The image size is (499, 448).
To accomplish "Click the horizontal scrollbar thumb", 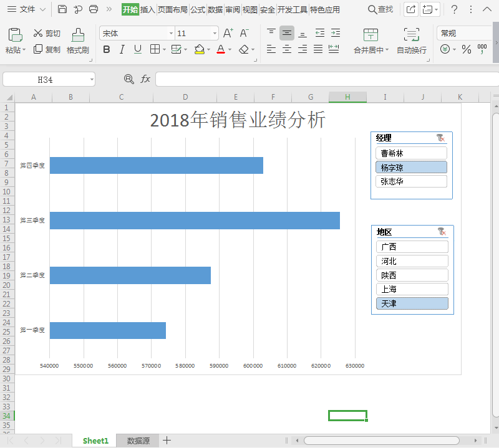I will tap(382, 441).
